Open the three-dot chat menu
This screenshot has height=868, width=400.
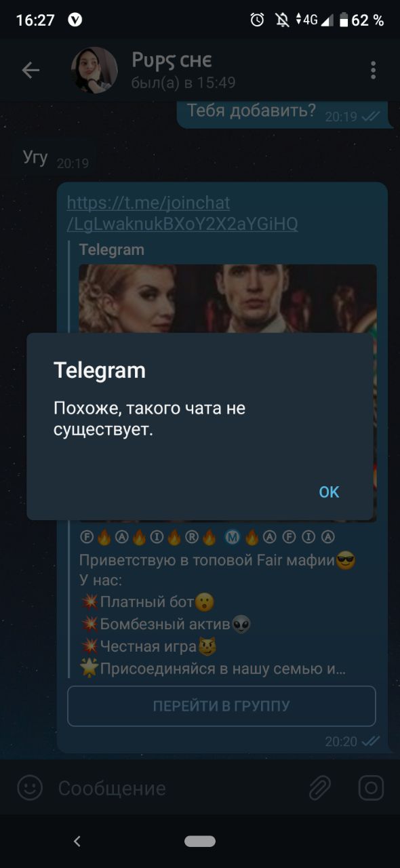(x=373, y=71)
